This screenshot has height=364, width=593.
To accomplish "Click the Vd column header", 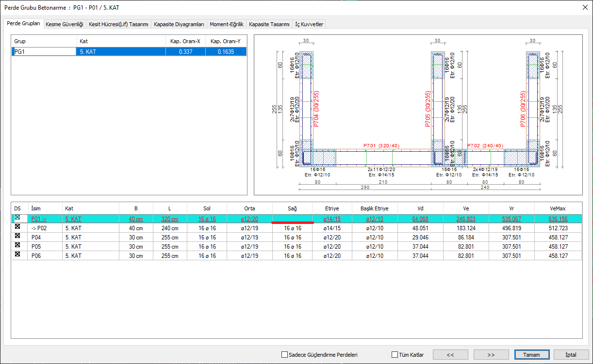I will coord(420,208).
